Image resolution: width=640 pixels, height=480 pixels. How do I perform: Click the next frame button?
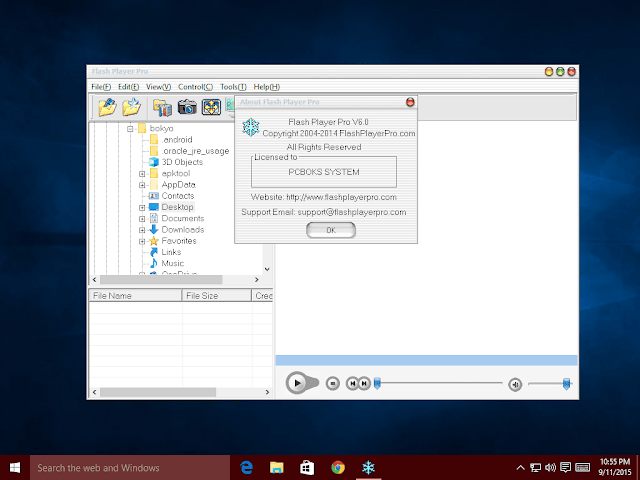pyautogui.click(x=364, y=384)
